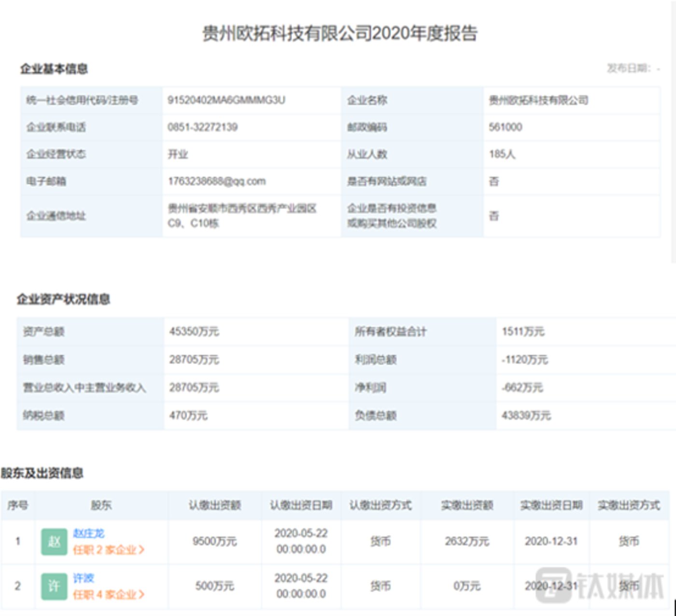Viewport: 676px width, 616px height.
Task: Click the 营业总收入中主营业务收入 label
Action: (84, 388)
